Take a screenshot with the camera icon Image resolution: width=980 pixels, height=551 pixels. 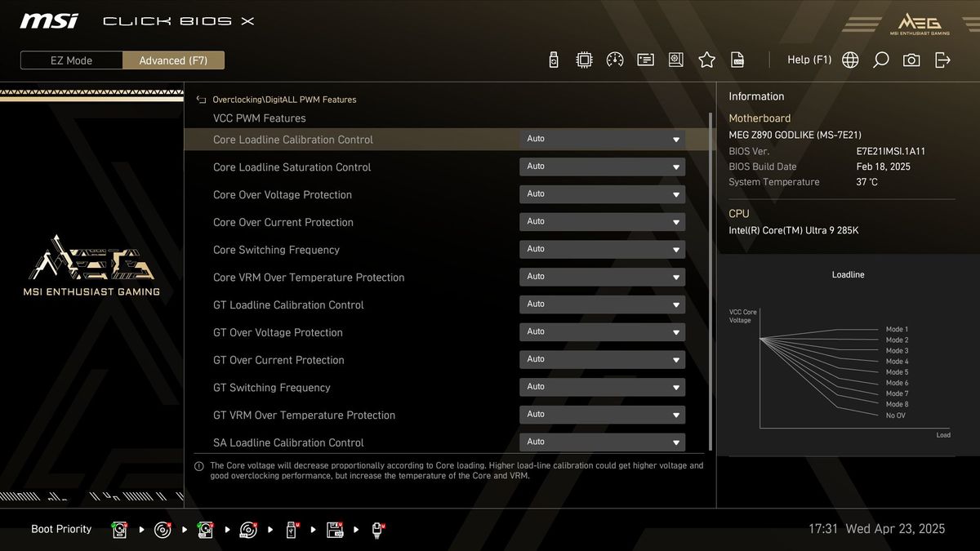(911, 60)
